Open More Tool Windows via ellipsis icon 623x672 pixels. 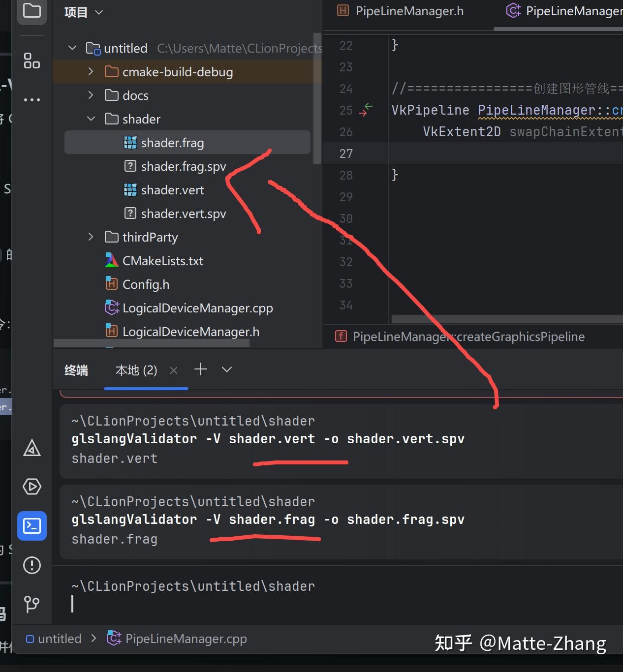[x=31, y=99]
